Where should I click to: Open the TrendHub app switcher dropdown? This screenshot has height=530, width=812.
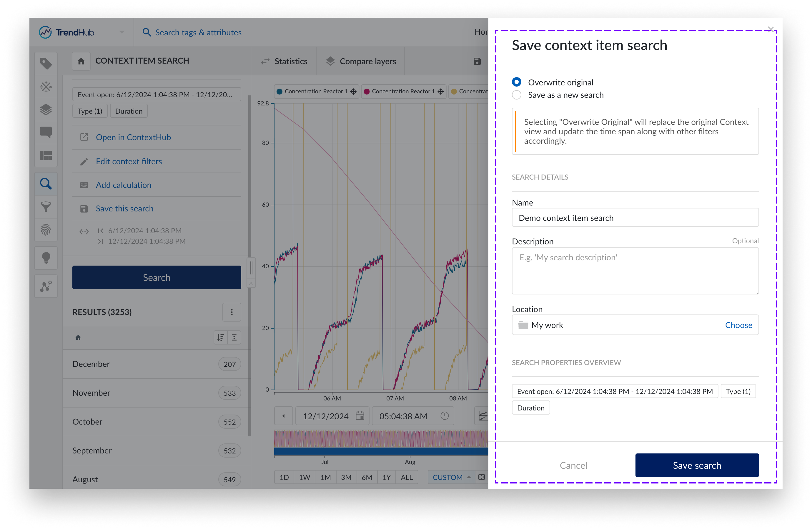coord(122,32)
